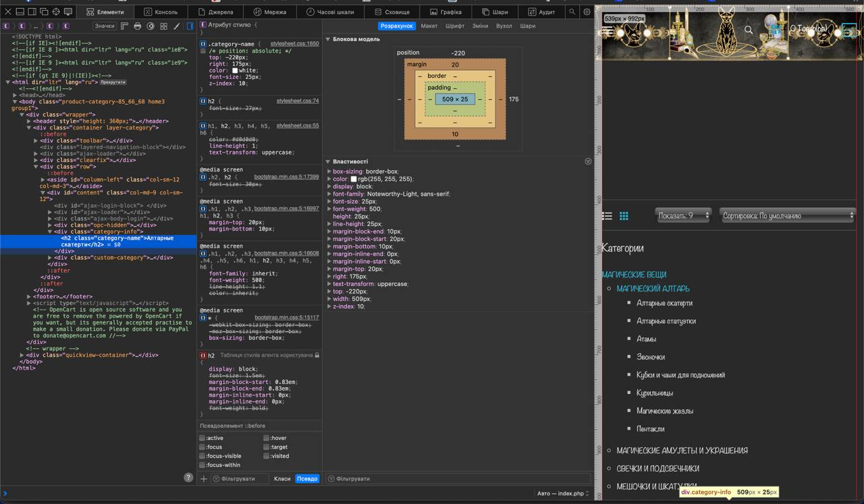Switch to the Консоль tab
The image size is (864, 504).
pos(161,11)
